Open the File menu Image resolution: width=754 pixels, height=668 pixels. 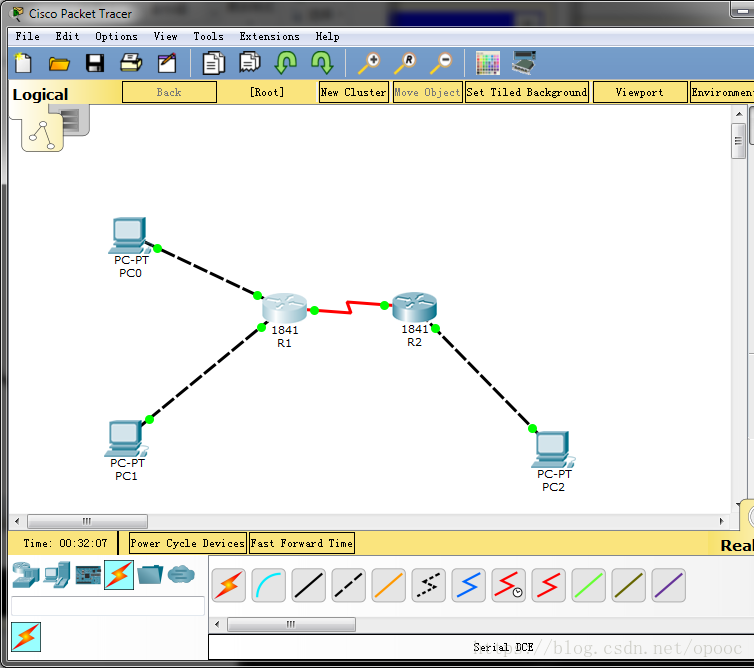[27, 37]
